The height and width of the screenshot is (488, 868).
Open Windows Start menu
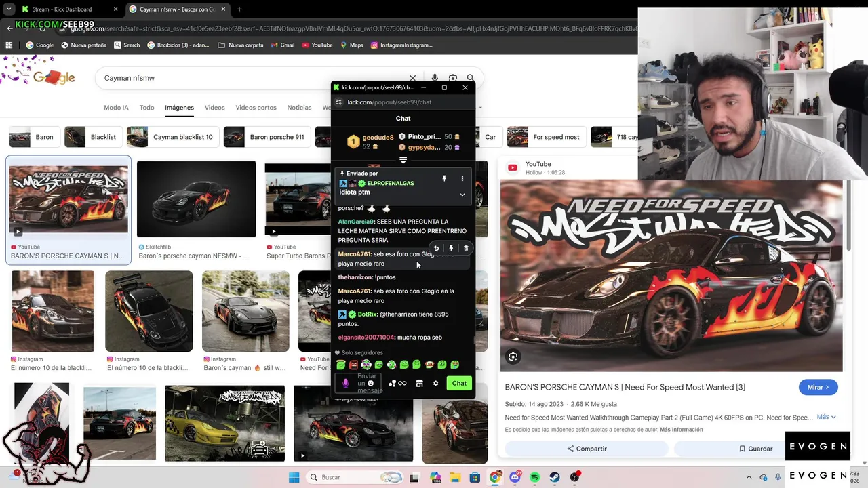click(294, 477)
